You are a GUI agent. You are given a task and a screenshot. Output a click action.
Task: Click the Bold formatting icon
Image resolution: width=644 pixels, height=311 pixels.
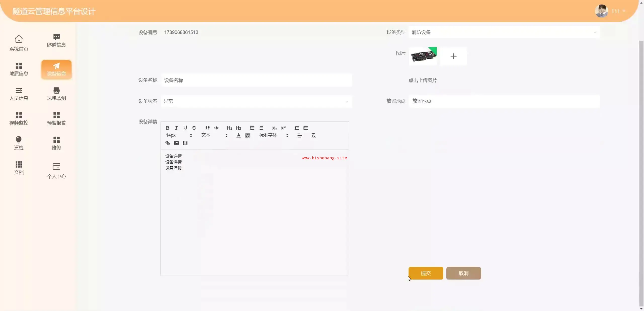click(x=167, y=128)
